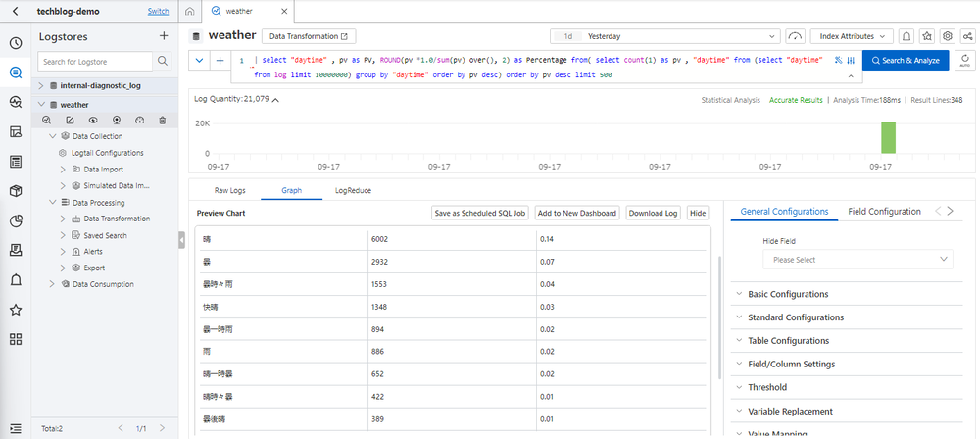
Task: Click the share icon in top toolbar
Action: [x=966, y=36]
